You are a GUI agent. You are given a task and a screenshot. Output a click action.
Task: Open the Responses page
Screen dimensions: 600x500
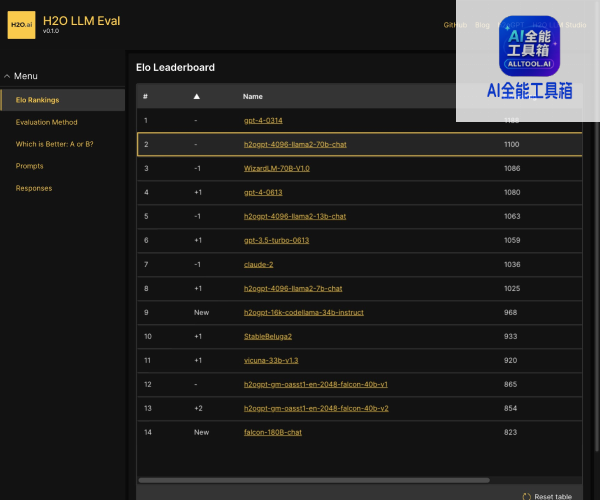pos(34,188)
